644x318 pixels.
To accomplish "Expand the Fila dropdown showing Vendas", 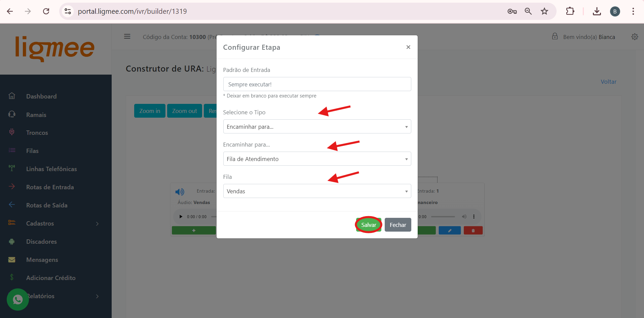I will click(317, 191).
